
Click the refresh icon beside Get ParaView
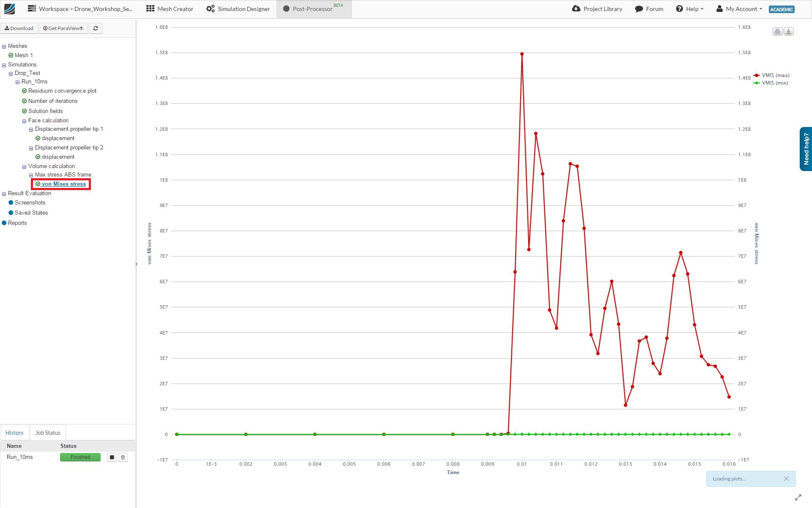tap(96, 28)
